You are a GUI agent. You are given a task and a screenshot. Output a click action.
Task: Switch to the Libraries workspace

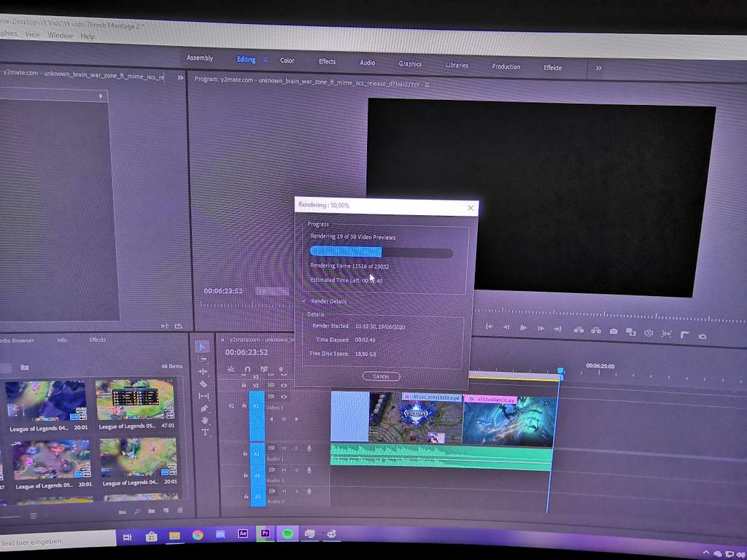[457, 65]
